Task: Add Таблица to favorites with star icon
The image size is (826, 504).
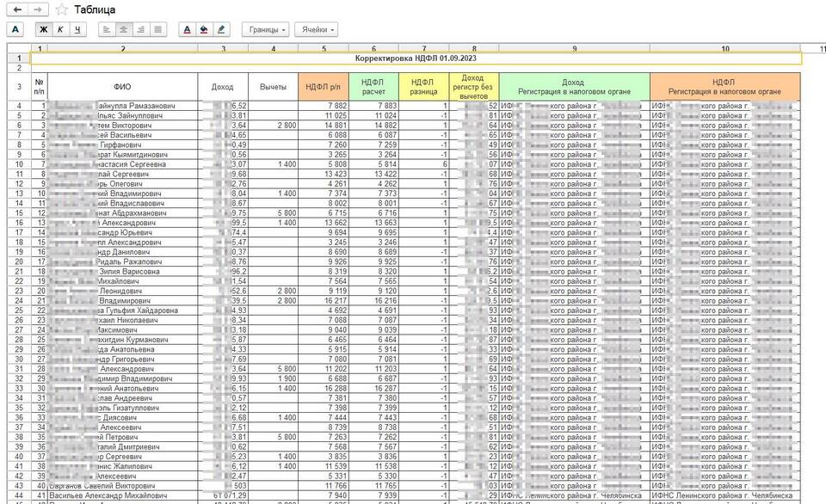Action: coord(62,9)
